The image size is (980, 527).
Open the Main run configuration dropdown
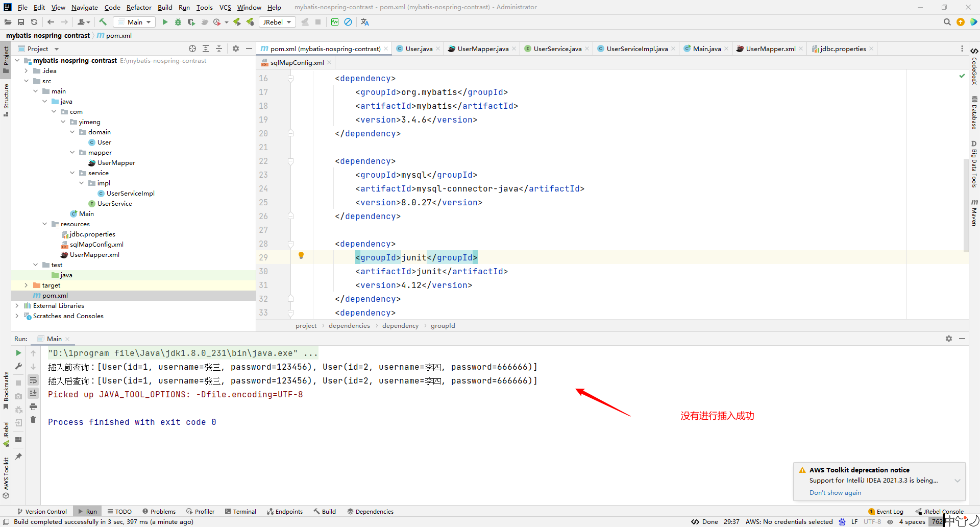point(134,22)
